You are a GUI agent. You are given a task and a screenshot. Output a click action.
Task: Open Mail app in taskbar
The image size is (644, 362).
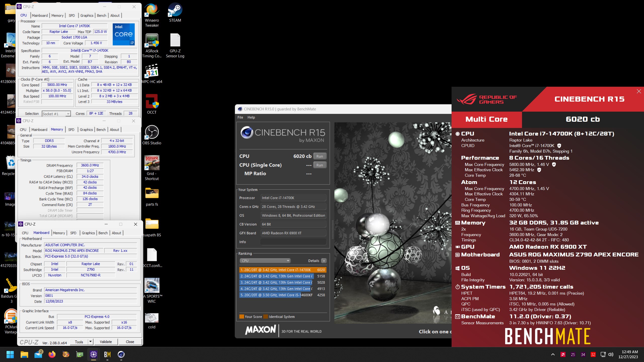38,354
